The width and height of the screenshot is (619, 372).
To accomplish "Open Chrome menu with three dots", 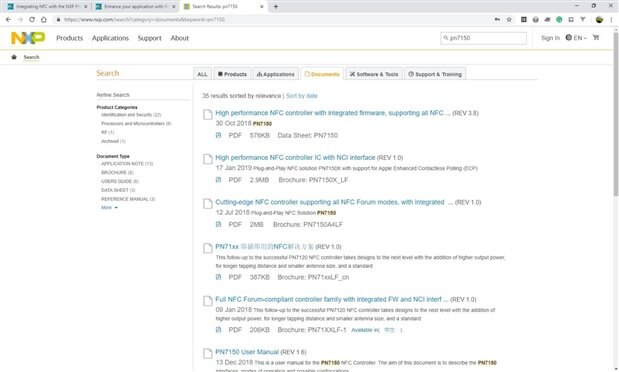I will click(x=611, y=19).
